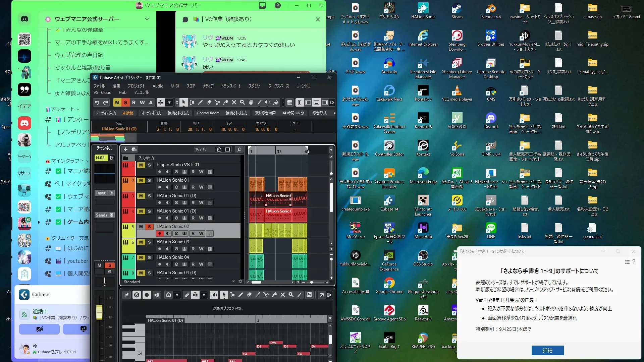Select the Glue tool in main toolbar
The height and width of the screenshot is (362, 644).
pos(225,103)
